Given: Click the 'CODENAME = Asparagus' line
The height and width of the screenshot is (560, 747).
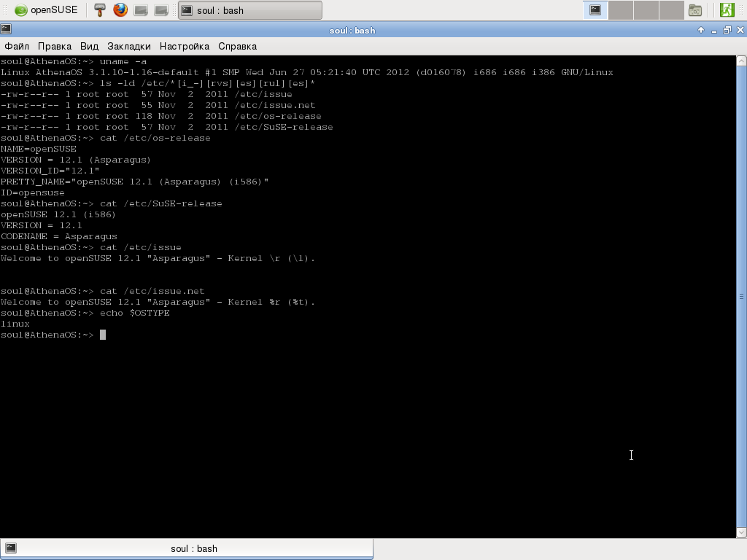Looking at the screenshot, I should click(x=58, y=237).
